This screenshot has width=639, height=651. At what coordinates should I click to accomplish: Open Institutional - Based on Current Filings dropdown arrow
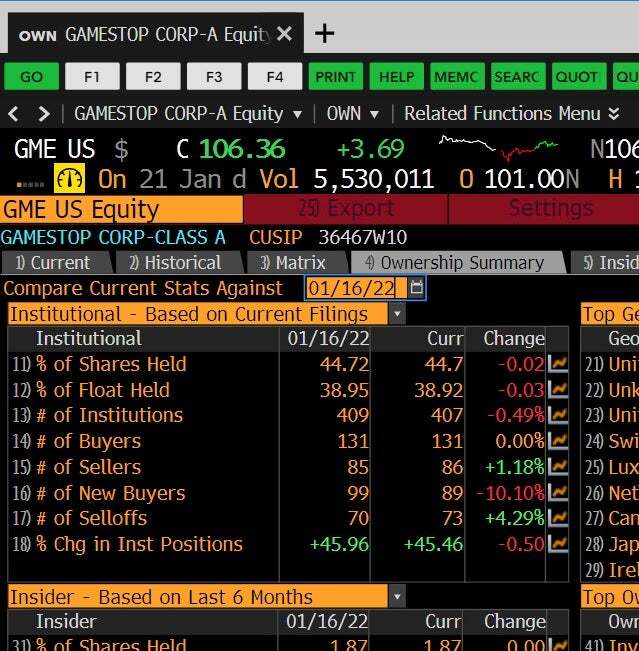coord(397,313)
